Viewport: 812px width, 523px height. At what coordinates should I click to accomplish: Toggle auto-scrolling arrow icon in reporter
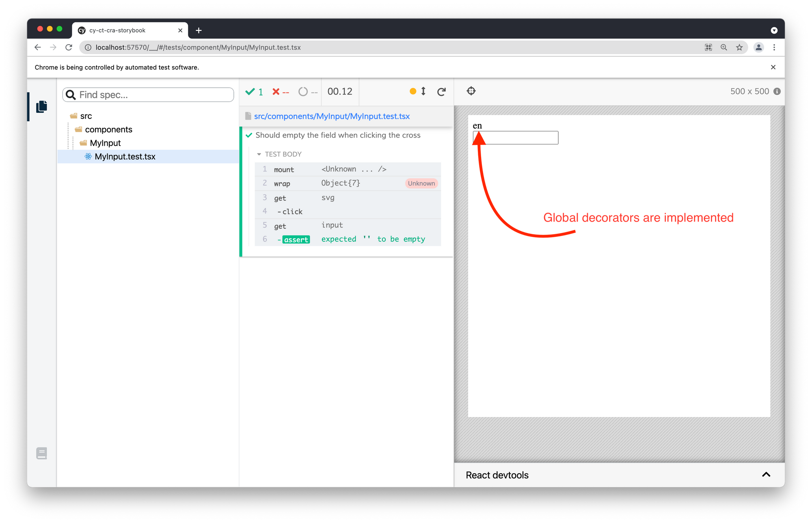(423, 91)
